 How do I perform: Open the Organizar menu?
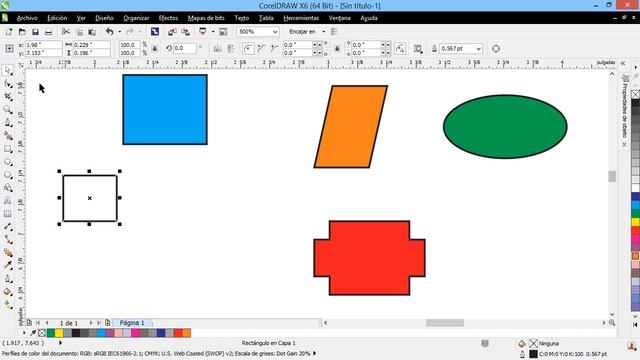pos(136,18)
